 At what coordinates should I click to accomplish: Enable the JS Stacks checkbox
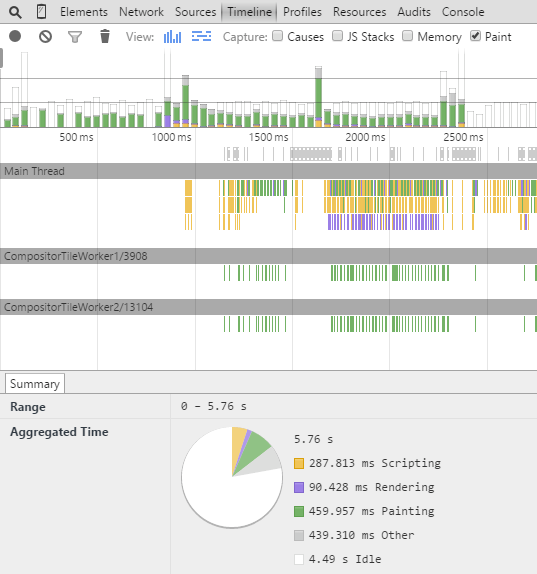coord(338,36)
